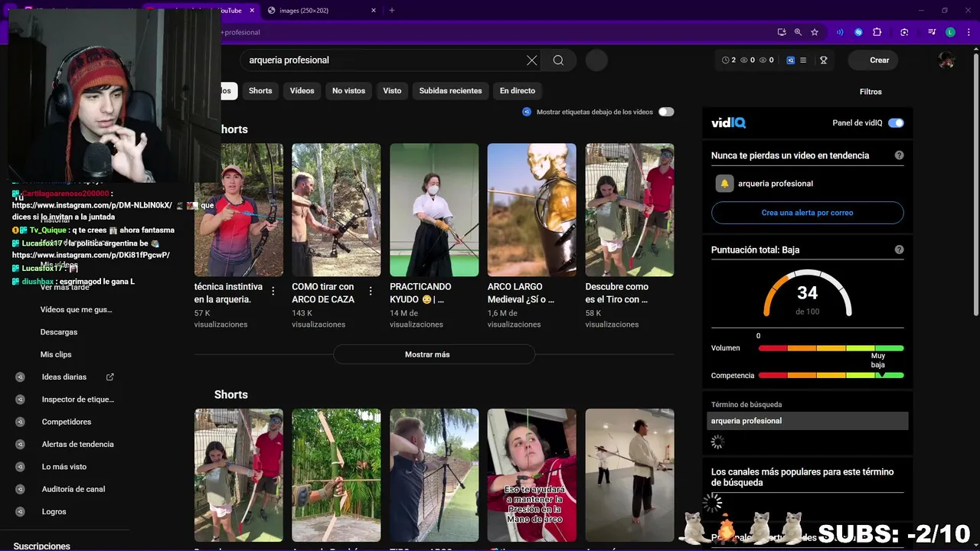The height and width of the screenshot is (551, 980).
Task: Open options menu for técnica instintiva short
Action: 273,291
